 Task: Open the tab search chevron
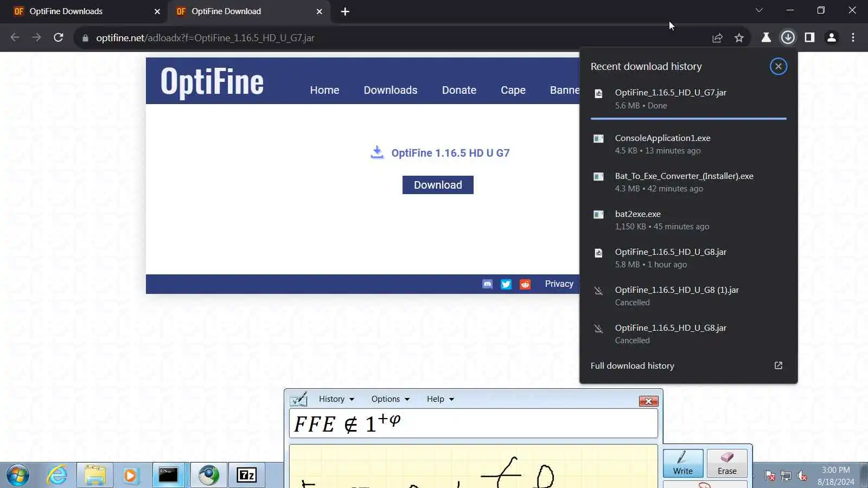point(759,10)
